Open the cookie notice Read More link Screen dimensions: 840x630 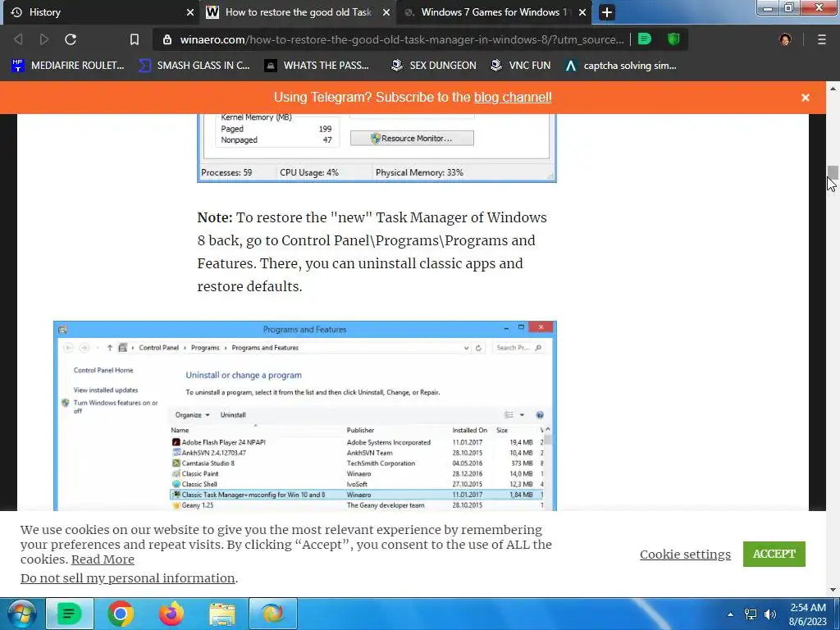pos(103,559)
